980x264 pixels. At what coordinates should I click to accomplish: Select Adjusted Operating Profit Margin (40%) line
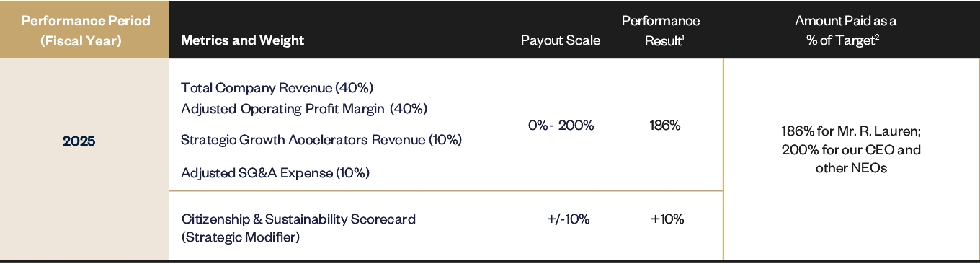tap(304, 109)
